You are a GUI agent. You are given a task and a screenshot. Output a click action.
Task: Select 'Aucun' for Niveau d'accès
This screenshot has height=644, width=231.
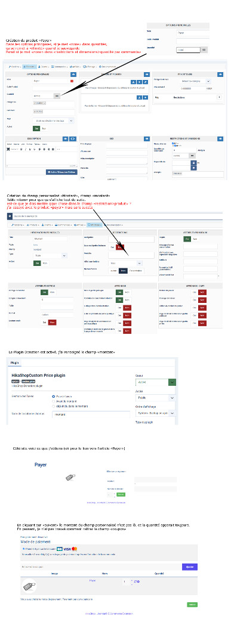click(x=113, y=271)
